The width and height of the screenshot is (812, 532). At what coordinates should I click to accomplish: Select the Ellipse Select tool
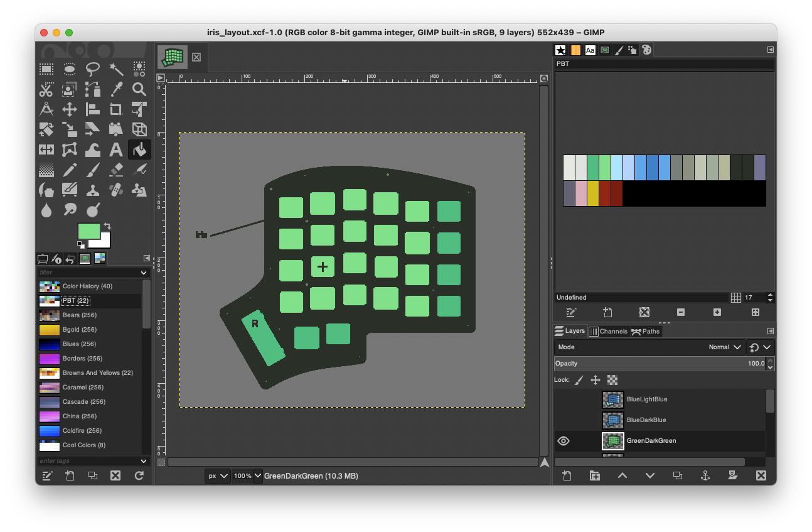[x=70, y=68]
